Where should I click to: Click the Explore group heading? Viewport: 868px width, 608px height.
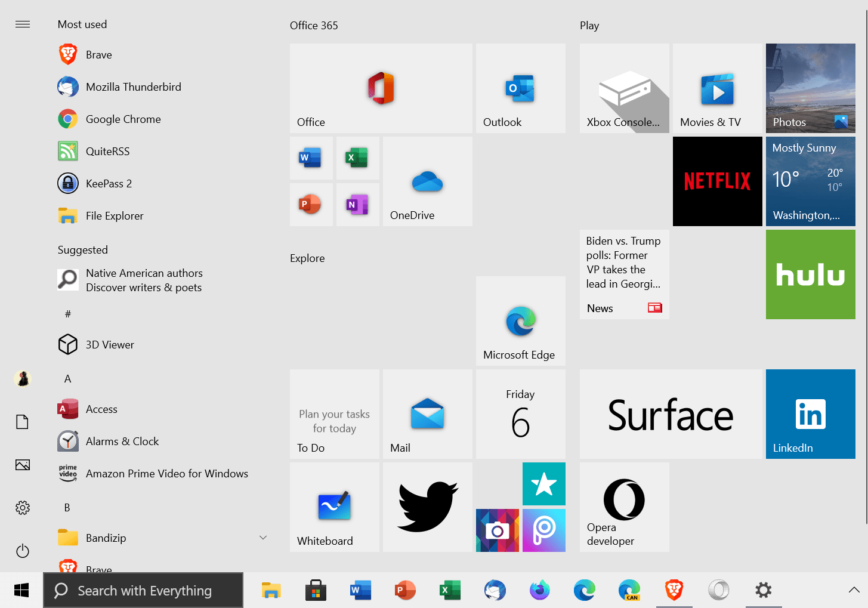[x=307, y=258]
